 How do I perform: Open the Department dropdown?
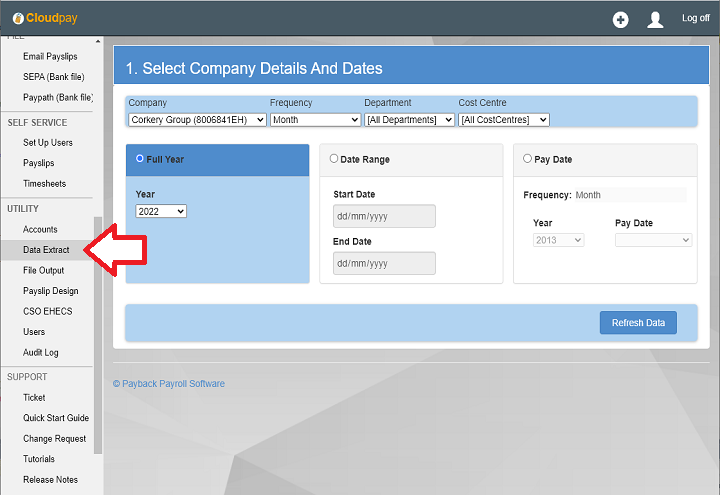409,120
